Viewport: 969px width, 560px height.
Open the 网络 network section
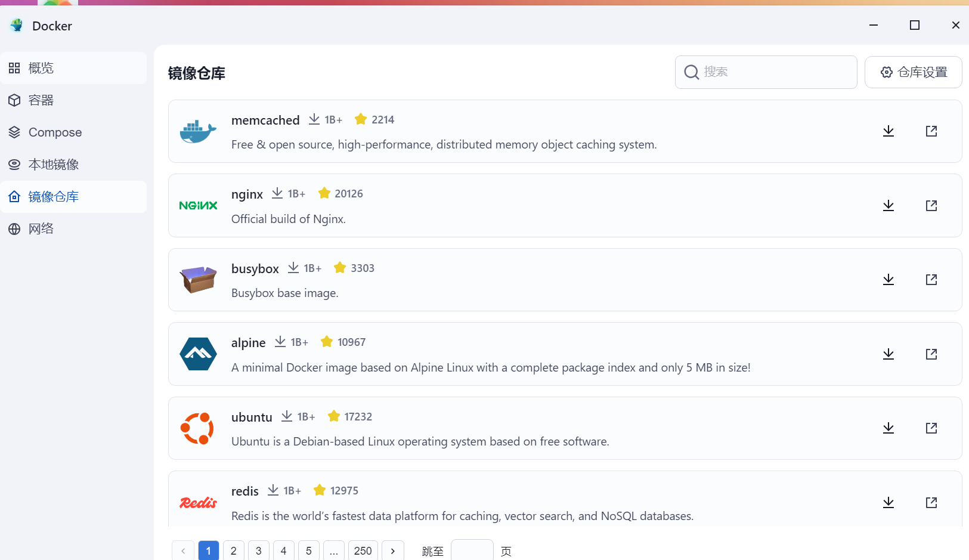73,229
